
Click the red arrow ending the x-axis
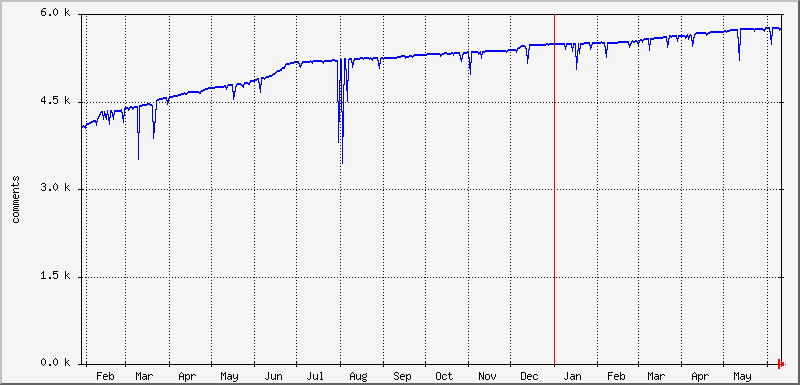(781, 364)
